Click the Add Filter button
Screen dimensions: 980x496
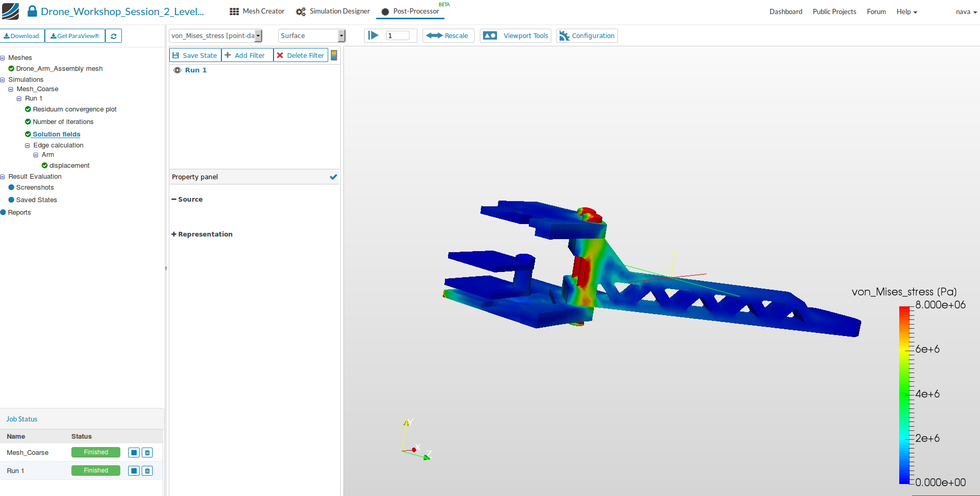tap(247, 55)
